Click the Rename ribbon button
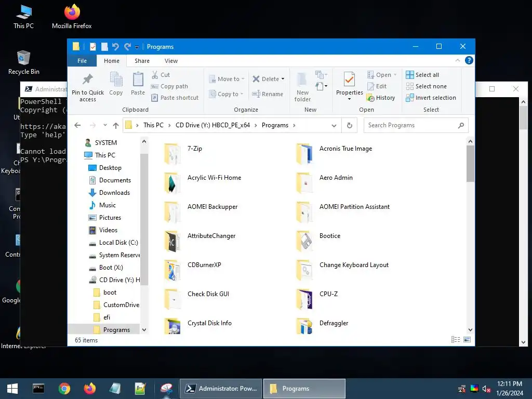The width and height of the screenshot is (532, 399). coord(268,94)
